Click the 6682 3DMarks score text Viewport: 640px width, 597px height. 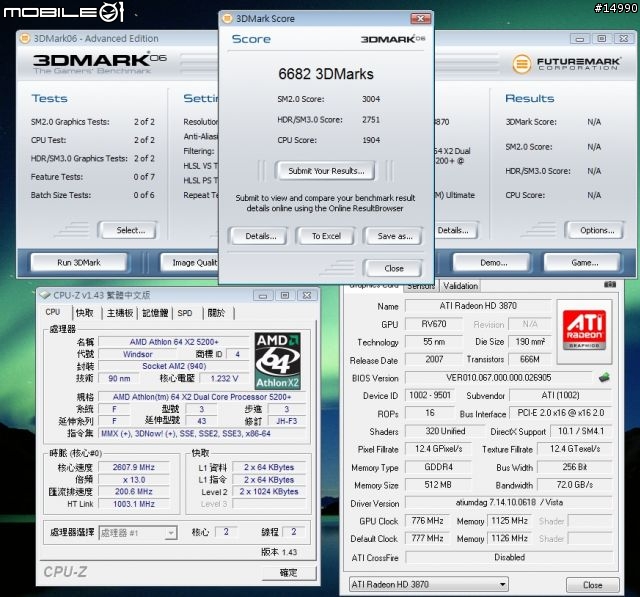pyautogui.click(x=326, y=74)
